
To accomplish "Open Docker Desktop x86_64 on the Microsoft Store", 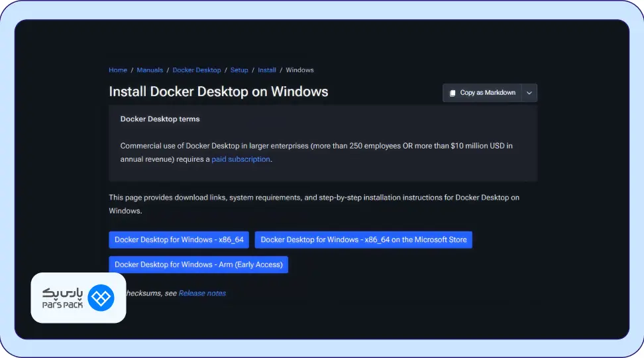I will [x=364, y=239].
